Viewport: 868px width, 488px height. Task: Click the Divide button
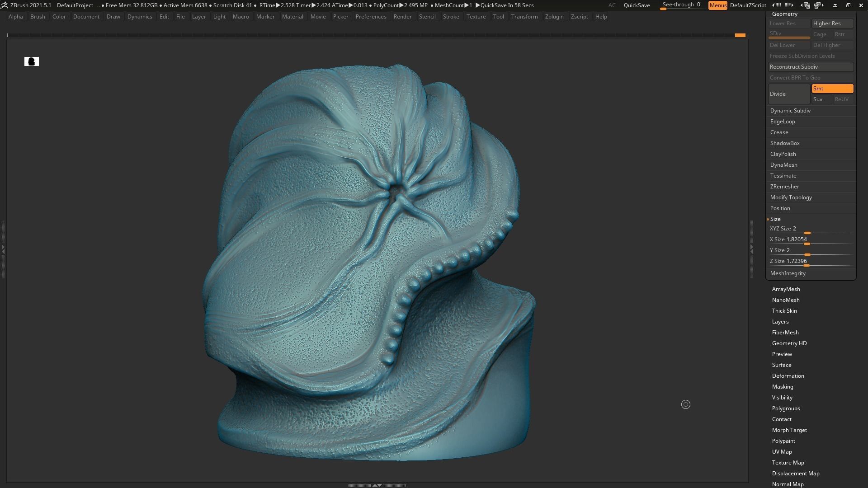coord(789,94)
